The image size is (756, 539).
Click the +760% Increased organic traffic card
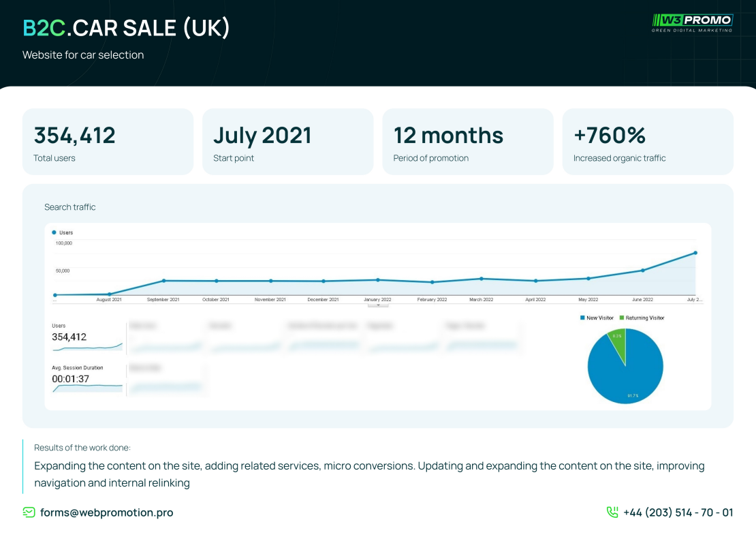[x=648, y=142]
